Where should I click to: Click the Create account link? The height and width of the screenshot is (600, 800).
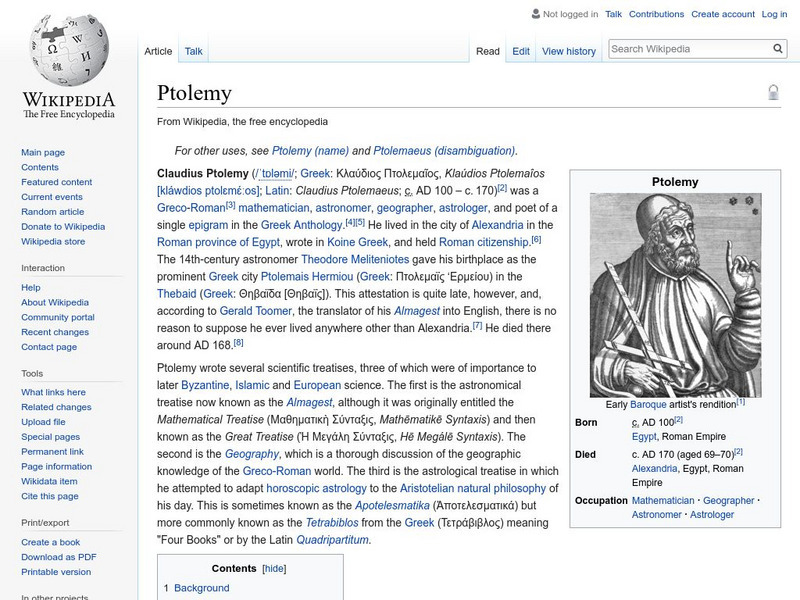[722, 14]
